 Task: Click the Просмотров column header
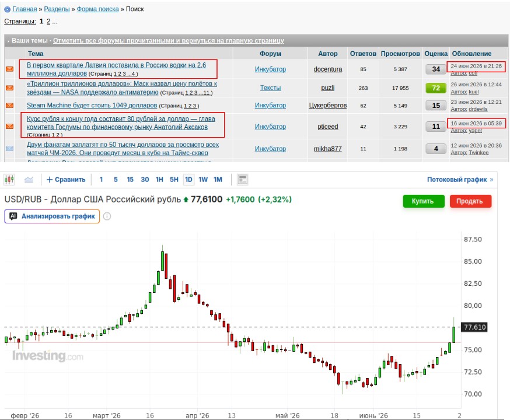(400, 54)
